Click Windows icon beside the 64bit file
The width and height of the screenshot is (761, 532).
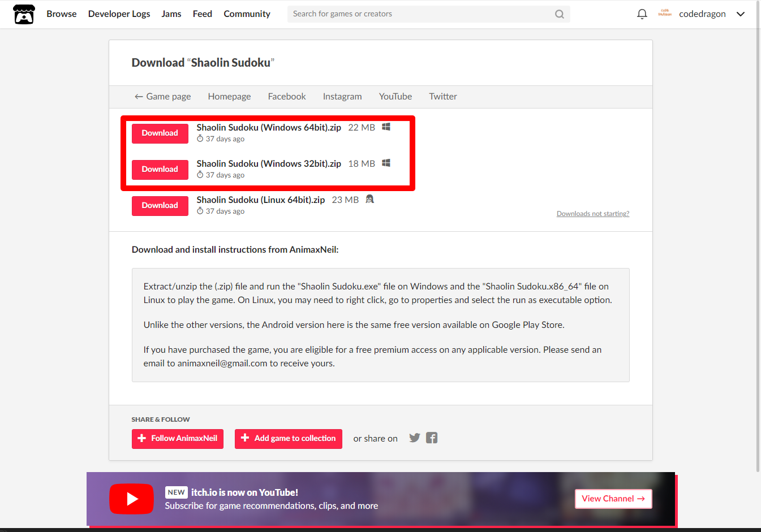[x=386, y=127]
